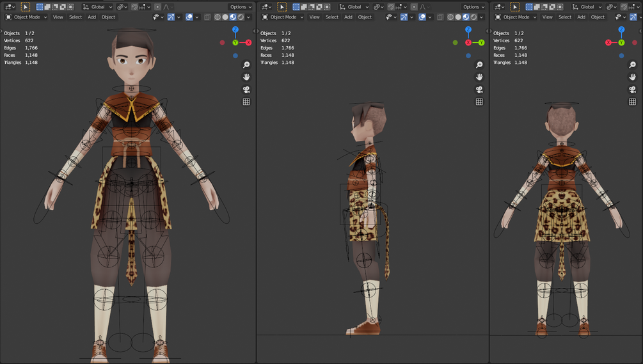Toggle snapping magnet in middle viewport
The width and height of the screenshot is (643, 364).
tap(391, 7)
